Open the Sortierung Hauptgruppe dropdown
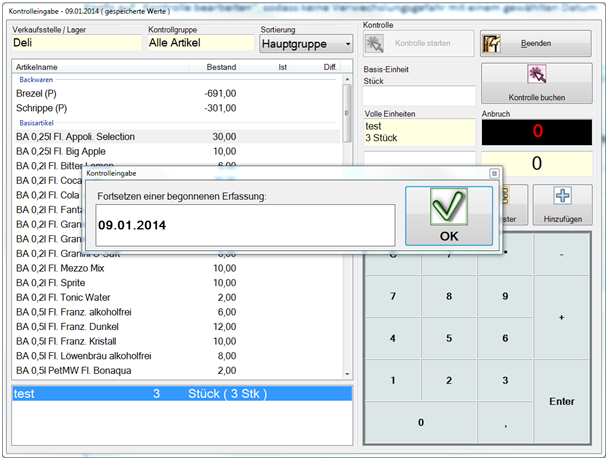606x461 pixels. coord(345,44)
